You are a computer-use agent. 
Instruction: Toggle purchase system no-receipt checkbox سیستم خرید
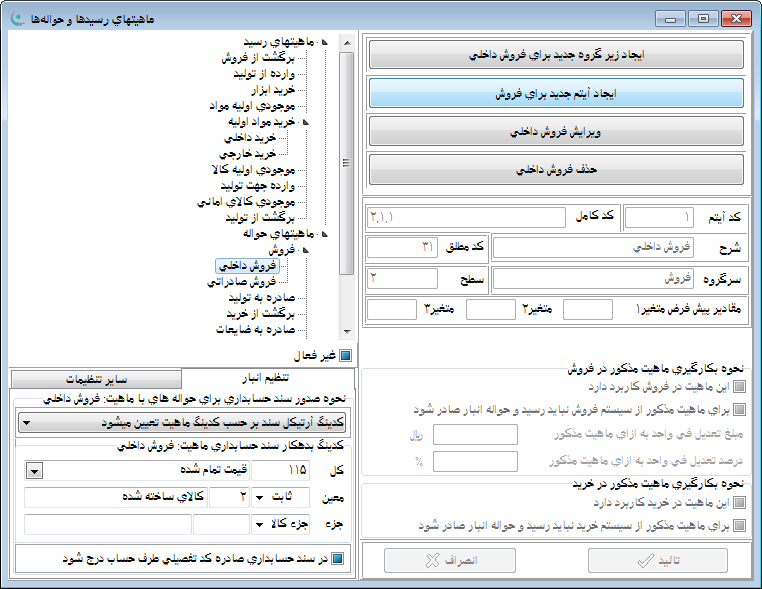(x=739, y=525)
